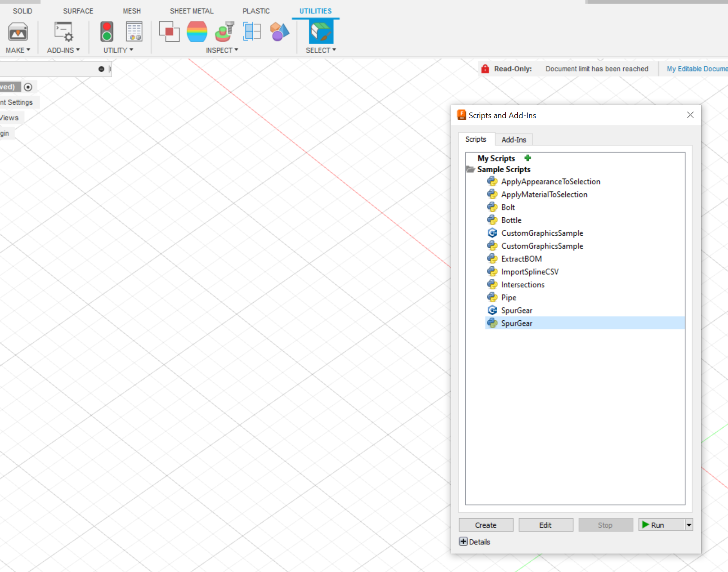Select the ApplyMaterialToSelection script
Viewport: 728px width, 572px height.
click(544, 195)
